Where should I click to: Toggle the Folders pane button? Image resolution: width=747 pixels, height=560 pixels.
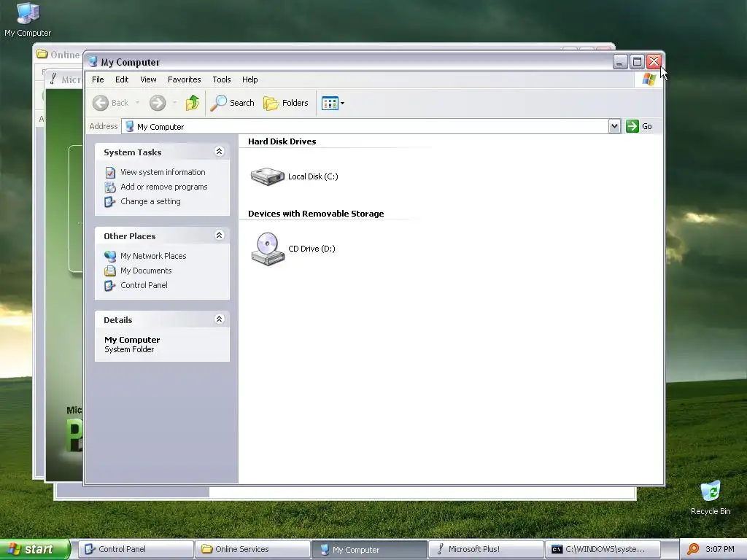point(286,103)
